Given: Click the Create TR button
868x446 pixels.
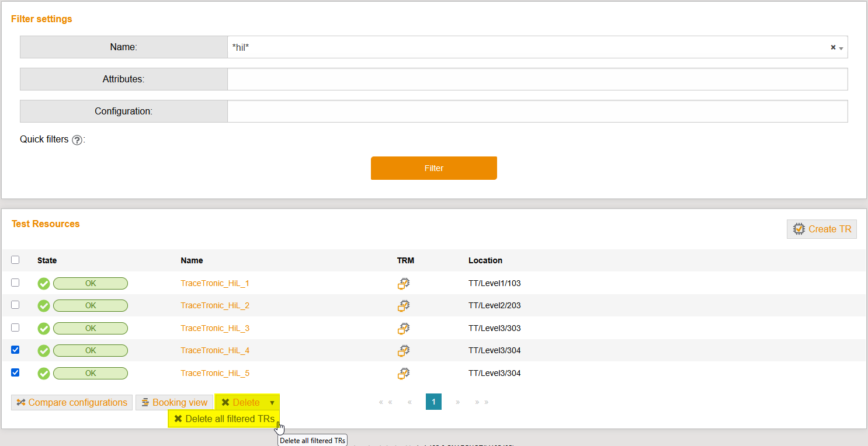Looking at the screenshot, I should tap(822, 229).
